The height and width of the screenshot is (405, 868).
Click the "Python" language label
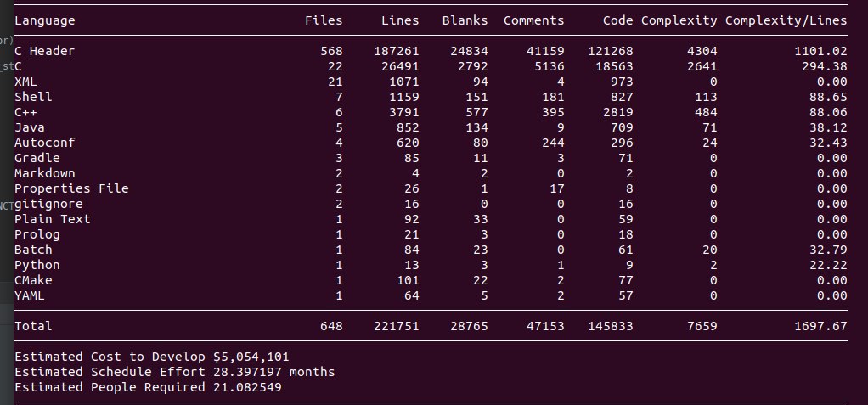(x=37, y=265)
